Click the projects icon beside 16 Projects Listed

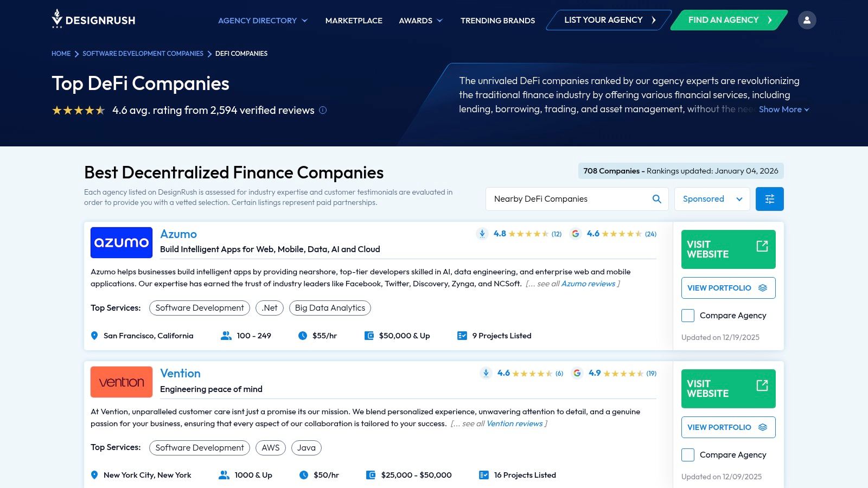click(484, 475)
